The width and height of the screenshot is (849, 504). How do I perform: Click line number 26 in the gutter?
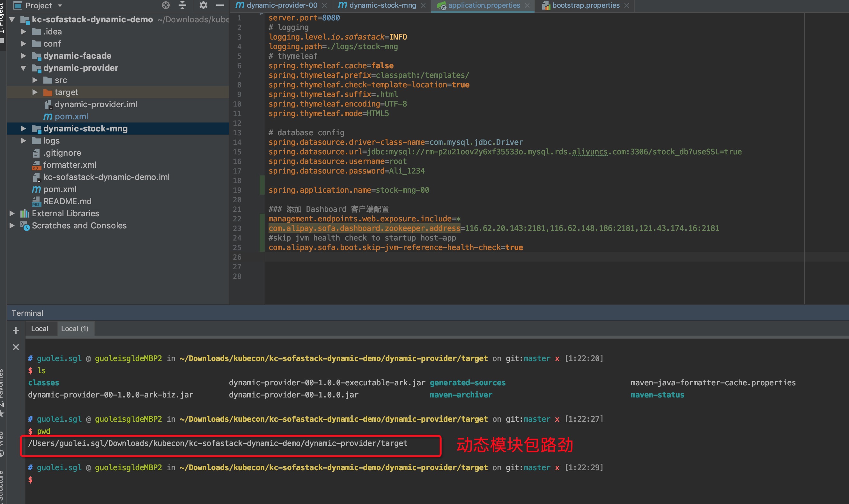[x=237, y=257]
